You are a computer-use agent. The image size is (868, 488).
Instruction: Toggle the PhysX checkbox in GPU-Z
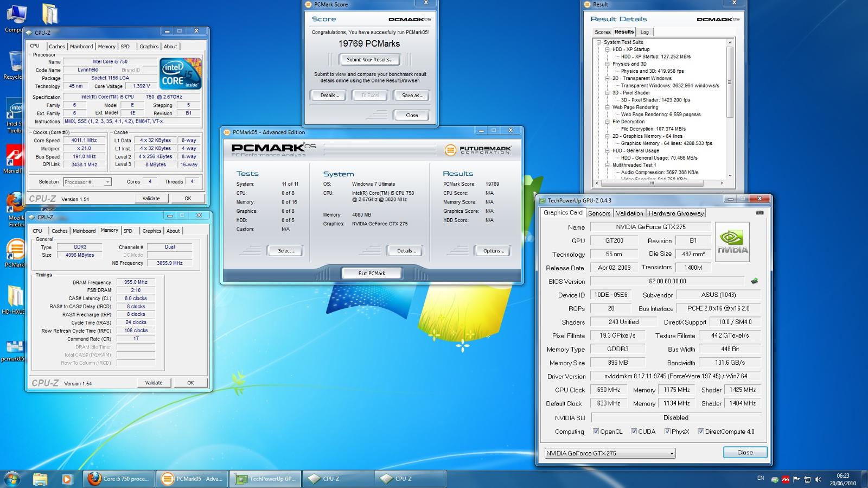(x=667, y=432)
